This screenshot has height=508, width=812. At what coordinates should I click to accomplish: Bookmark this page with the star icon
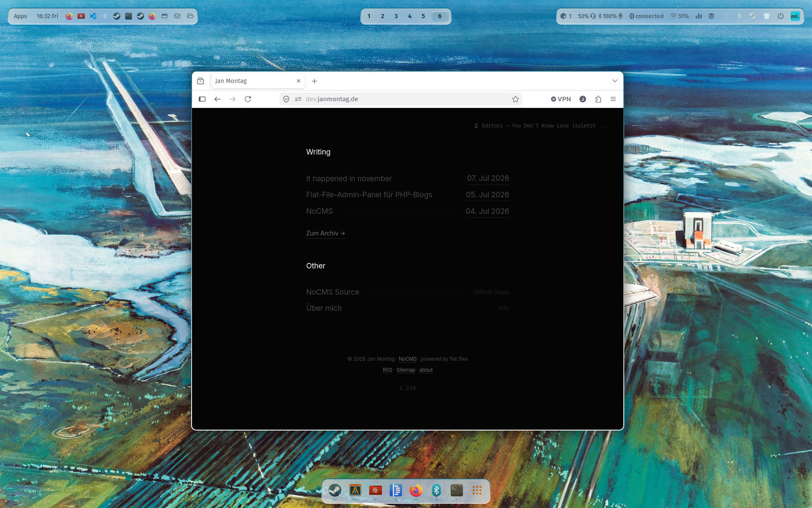515,99
